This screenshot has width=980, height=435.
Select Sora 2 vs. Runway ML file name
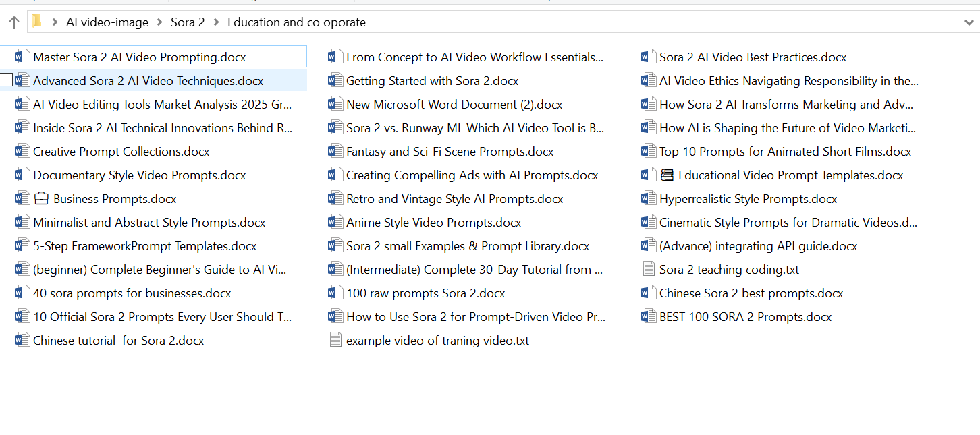pyautogui.click(x=475, y=128)
